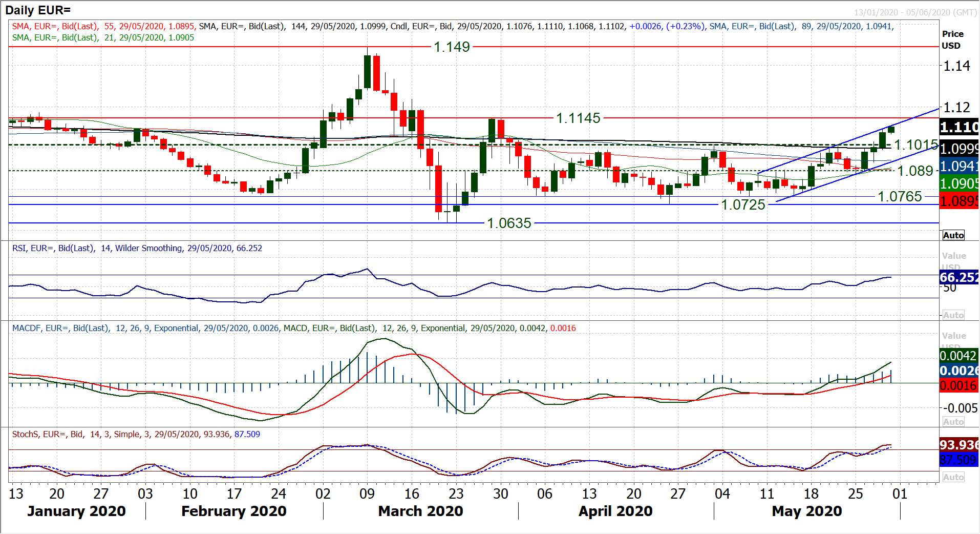
Task: Click the Auto button in the price panel
Action: click(x=953, y=235)
